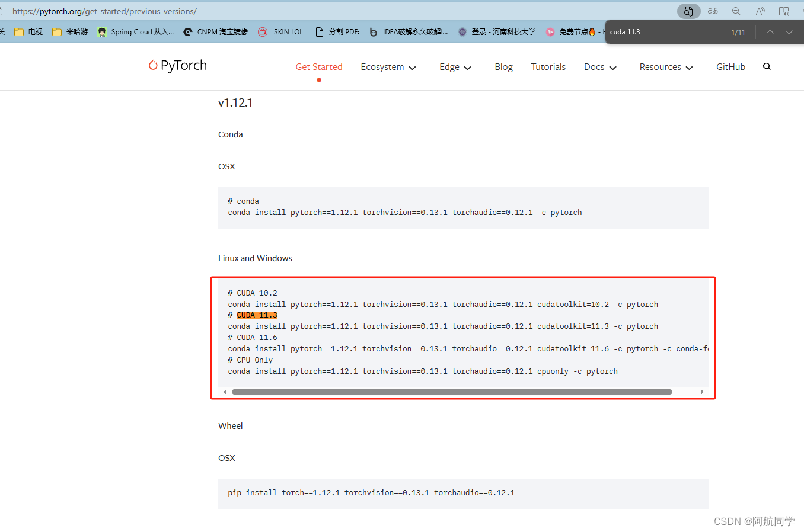Click the v1.12.1 heading
804x532 pixels.
(x=235, y=102)
